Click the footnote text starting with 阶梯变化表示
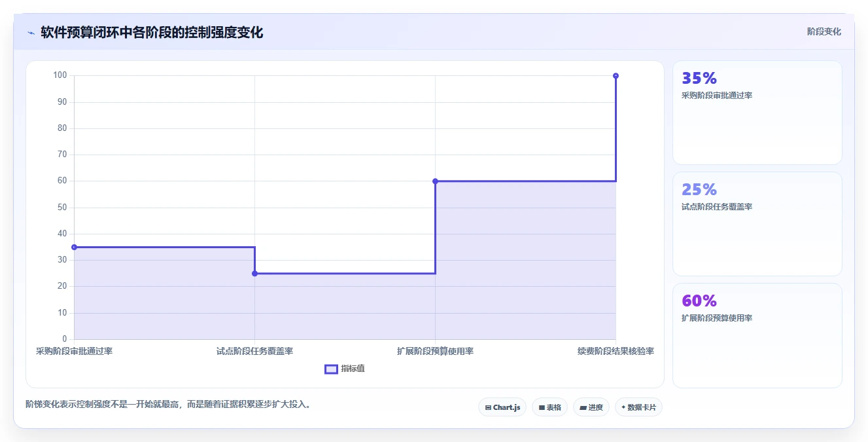This screenshot has width=868, height=442. (169, 404)
